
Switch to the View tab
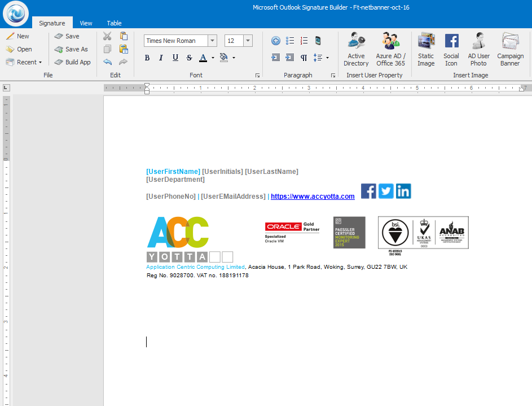[86, 23]
